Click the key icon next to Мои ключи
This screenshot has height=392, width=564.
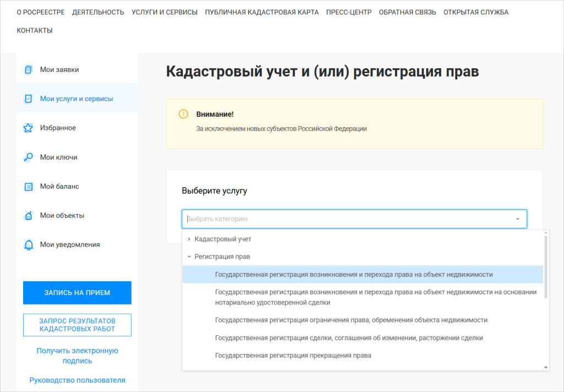pyautogui.click(x=28, y=157)
